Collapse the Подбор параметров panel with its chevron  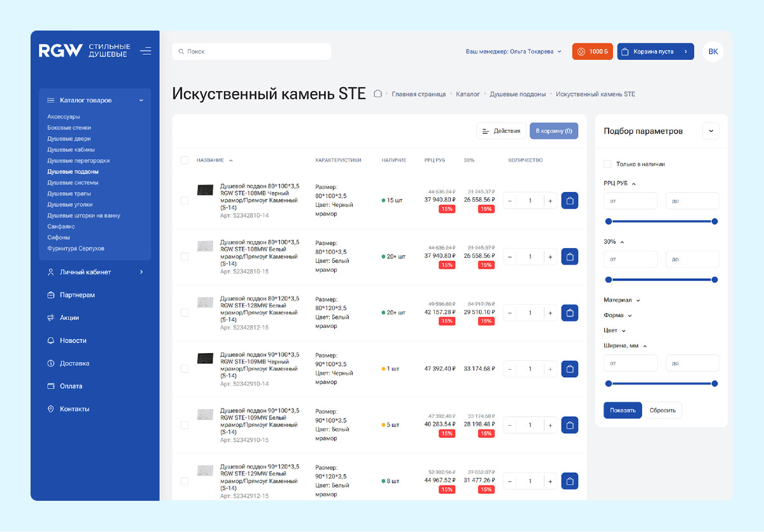point(711,131)
